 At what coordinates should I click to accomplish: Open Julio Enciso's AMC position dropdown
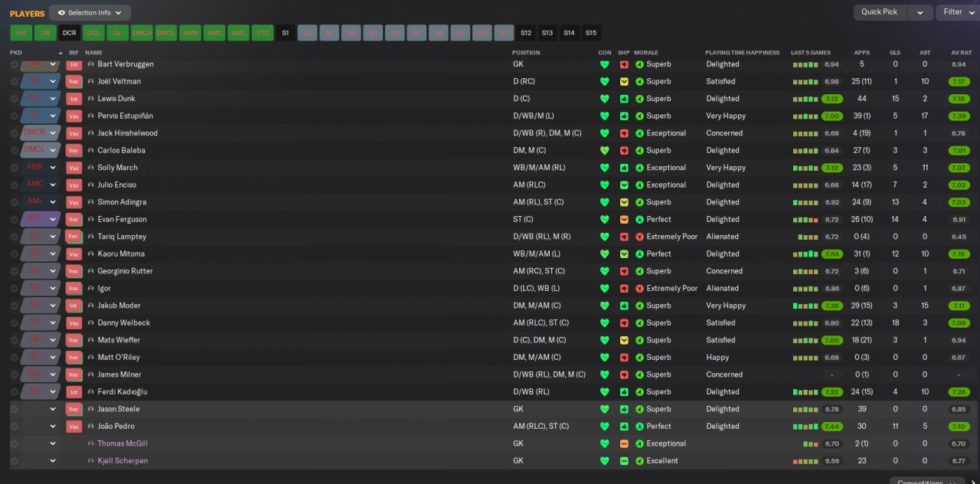(53, 185)
